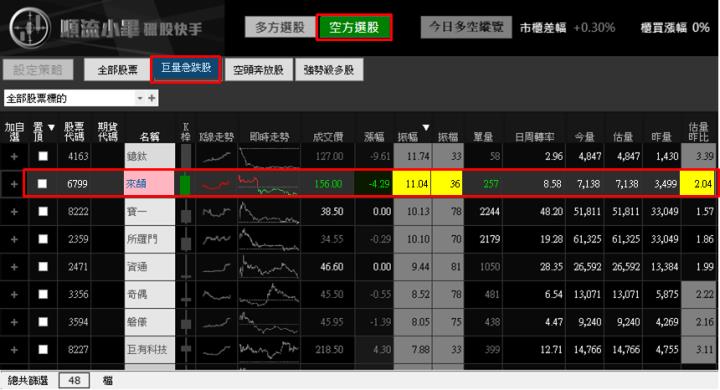Open K-line trend mini chart for 8227
The image size is (720, 390).
tap(216, 350)
